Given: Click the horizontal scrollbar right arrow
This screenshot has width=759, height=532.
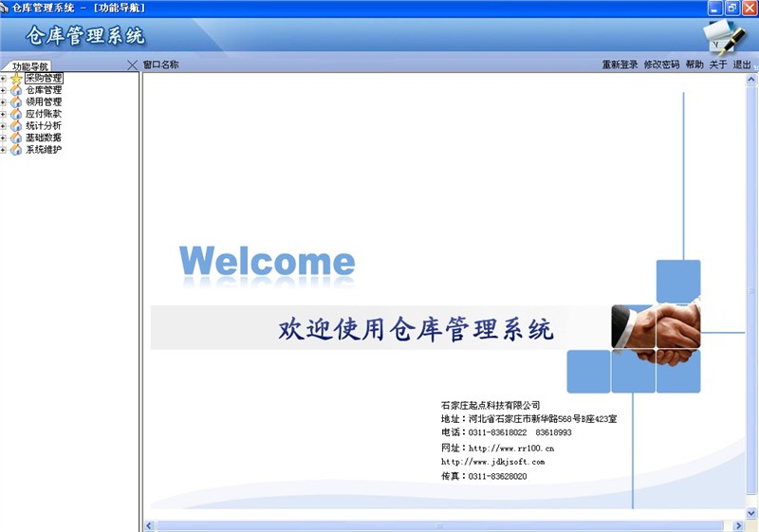Looking at the screenshot, I should pyautogui.click(x=739, y=525).
